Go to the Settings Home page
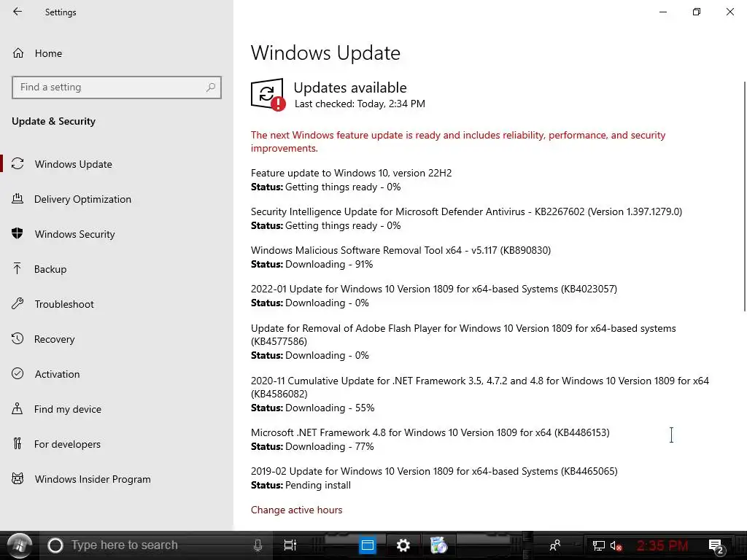This screenshot has height=560, width=747. point(37,53)
